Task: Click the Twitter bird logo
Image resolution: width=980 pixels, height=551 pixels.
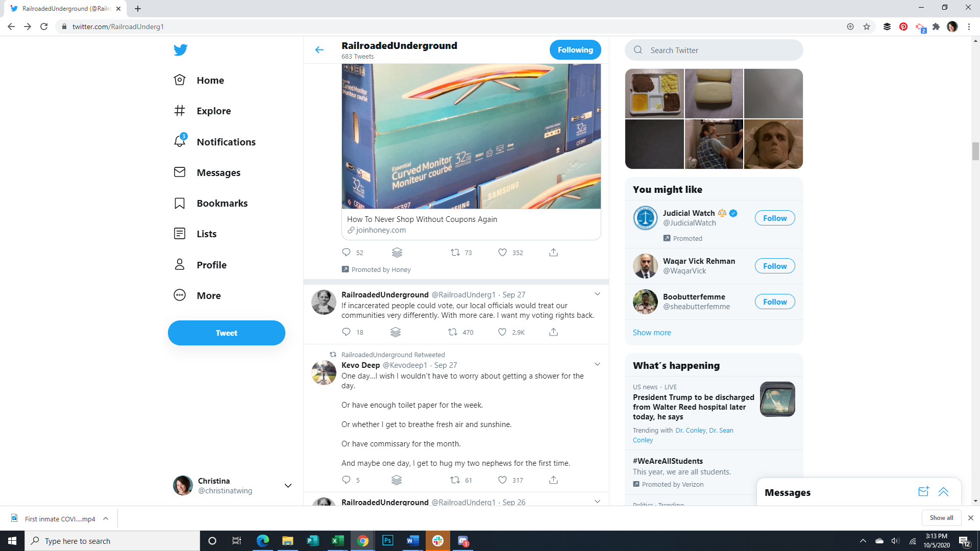Action: click(180, 50)
